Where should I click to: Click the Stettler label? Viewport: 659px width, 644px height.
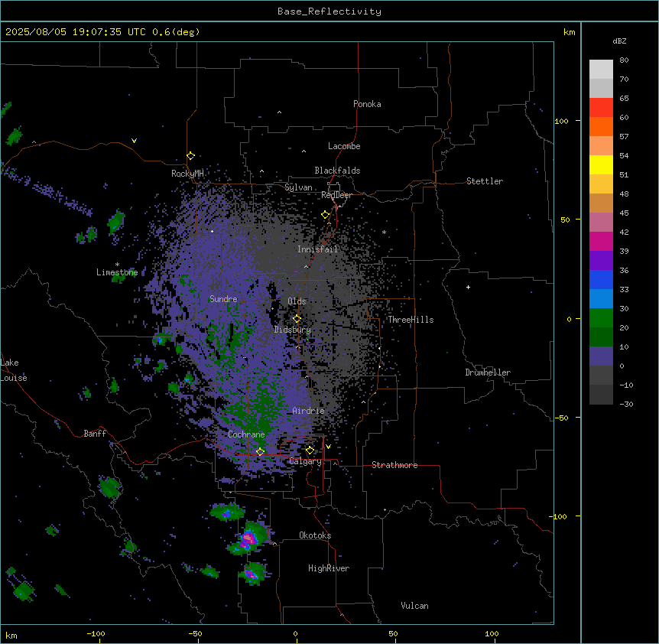click(x=485, y=181)
